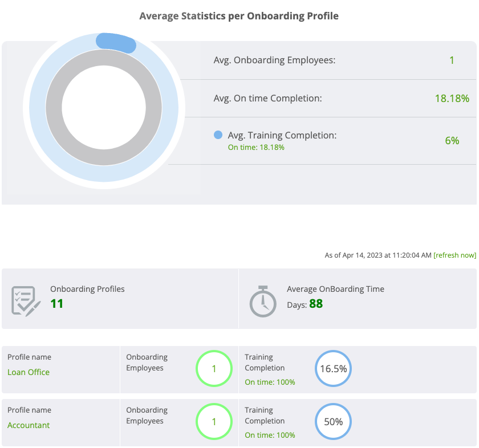Click the 'Onboarding Profiles' label
Screen dimensions: 479x448
[x=87, y=289]
